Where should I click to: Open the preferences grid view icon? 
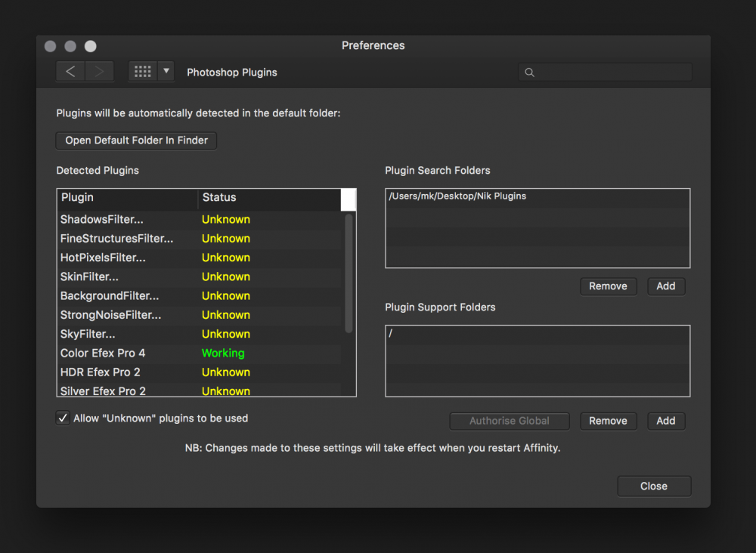pyautogui.click(x=142, y=72)
